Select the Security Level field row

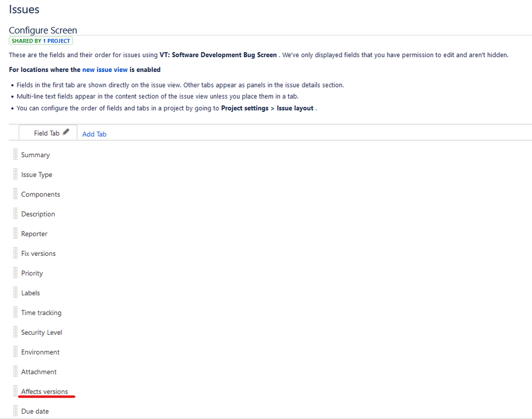click(42, 332)
